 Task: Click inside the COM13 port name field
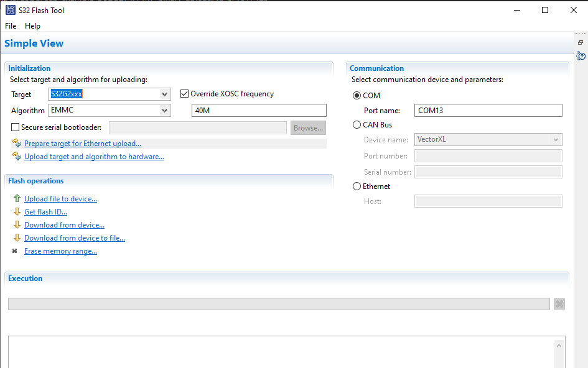488,110
